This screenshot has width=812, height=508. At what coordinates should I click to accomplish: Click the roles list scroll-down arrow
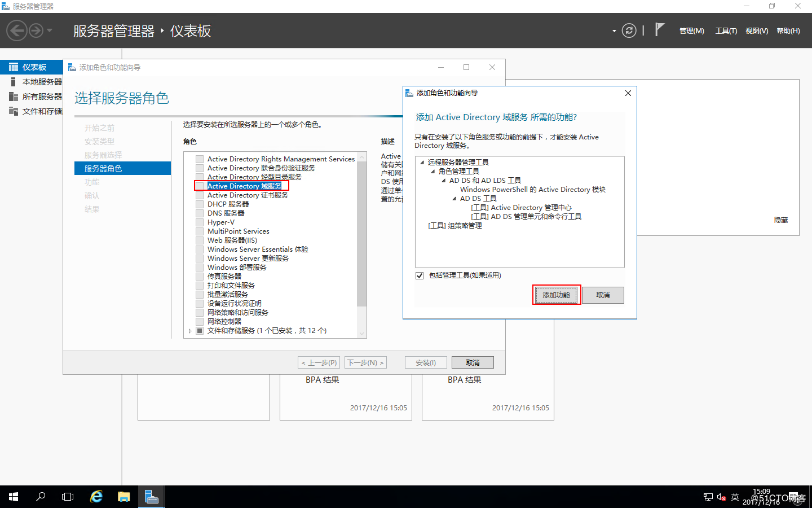[x=362, y=334]
